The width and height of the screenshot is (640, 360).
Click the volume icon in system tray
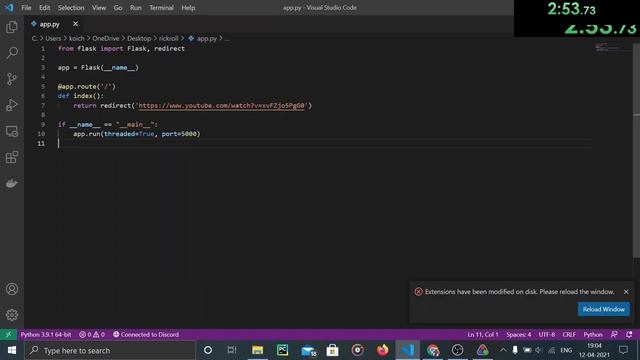[539, 350]
